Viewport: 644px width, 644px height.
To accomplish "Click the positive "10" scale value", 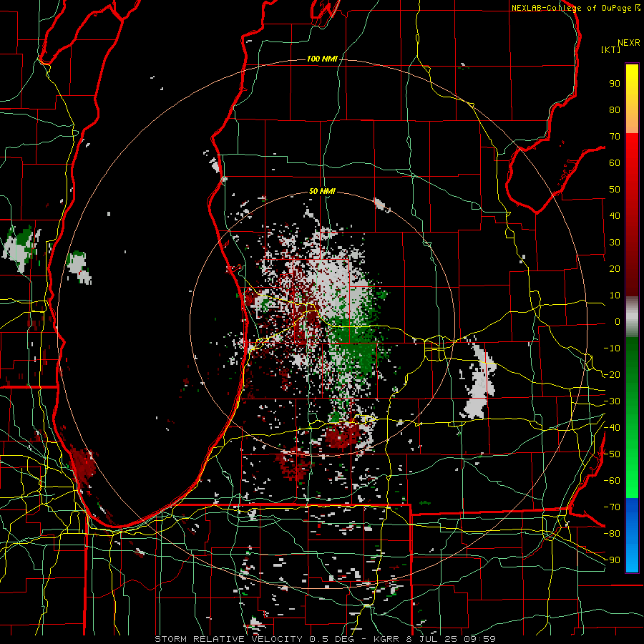I will [x=615, y=296].
